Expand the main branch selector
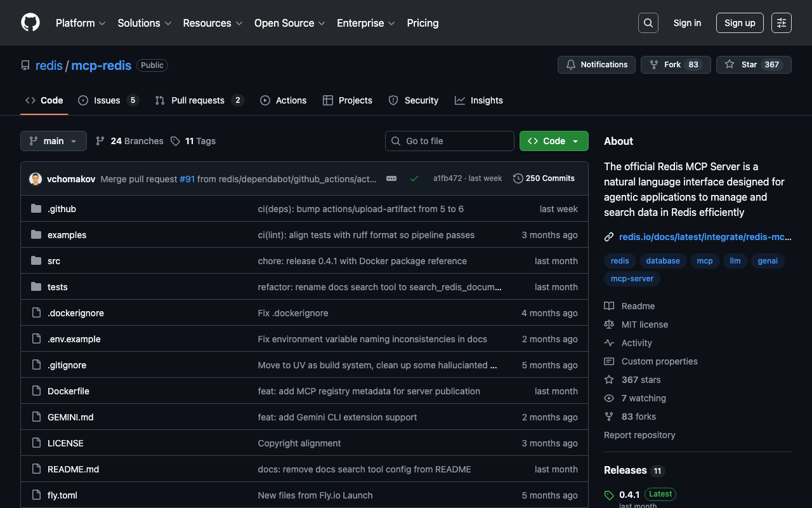 (53, 141)
